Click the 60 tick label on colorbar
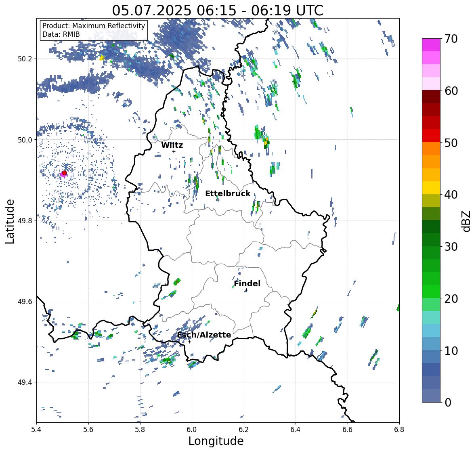This screenshot has width=476, height=451. 451,91
